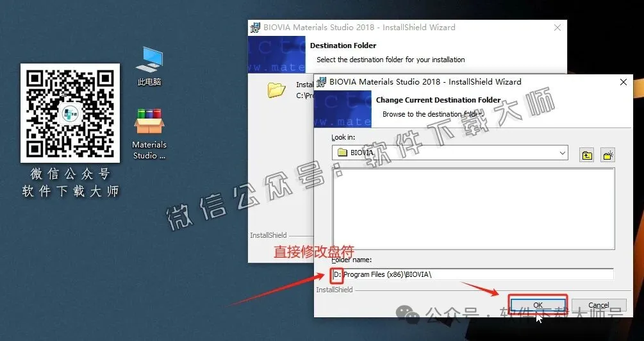This screenshot has width=644, height=341.
Task: Click the "Destination Folder" heading in back window
Action: pos(343,46)
